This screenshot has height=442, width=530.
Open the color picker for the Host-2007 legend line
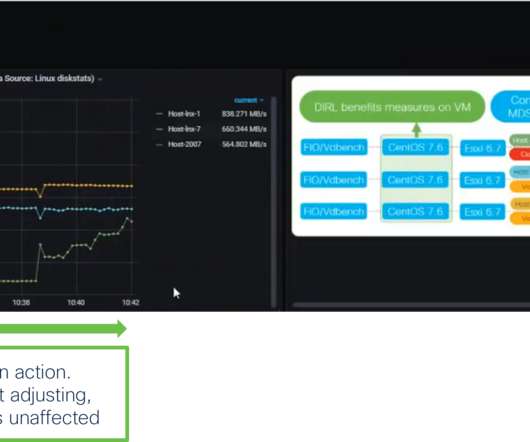point(159,145)
